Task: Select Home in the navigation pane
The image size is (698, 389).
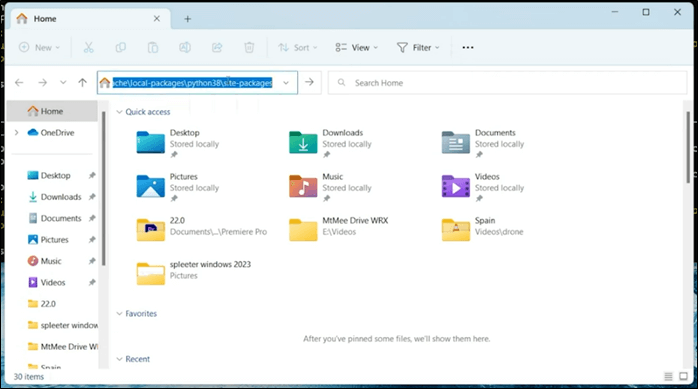Action: tap(52, 111)
